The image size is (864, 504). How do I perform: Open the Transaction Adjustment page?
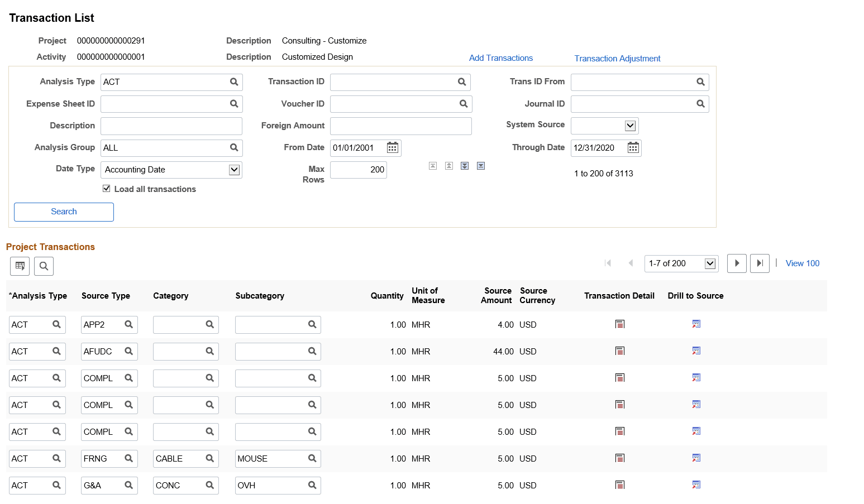[617, 58]
